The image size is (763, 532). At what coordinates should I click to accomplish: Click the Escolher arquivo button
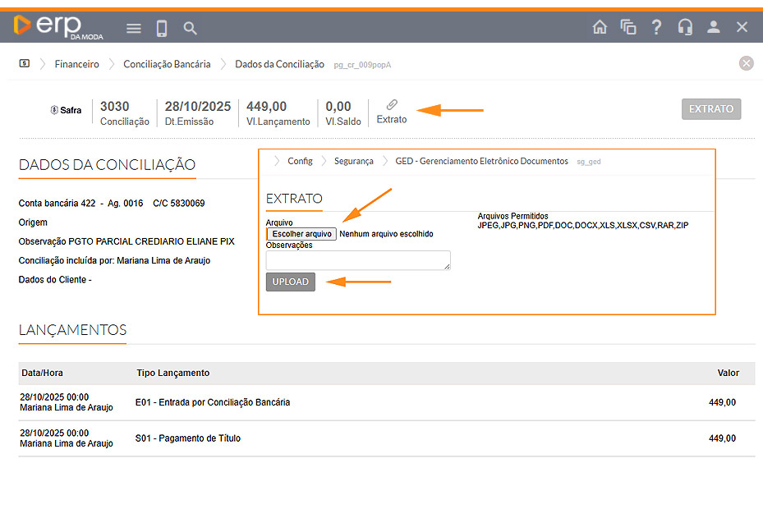click(x=301, y=234)
